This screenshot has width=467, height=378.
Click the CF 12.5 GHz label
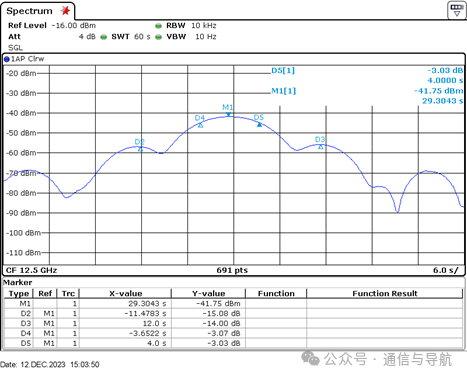(31, 270)
